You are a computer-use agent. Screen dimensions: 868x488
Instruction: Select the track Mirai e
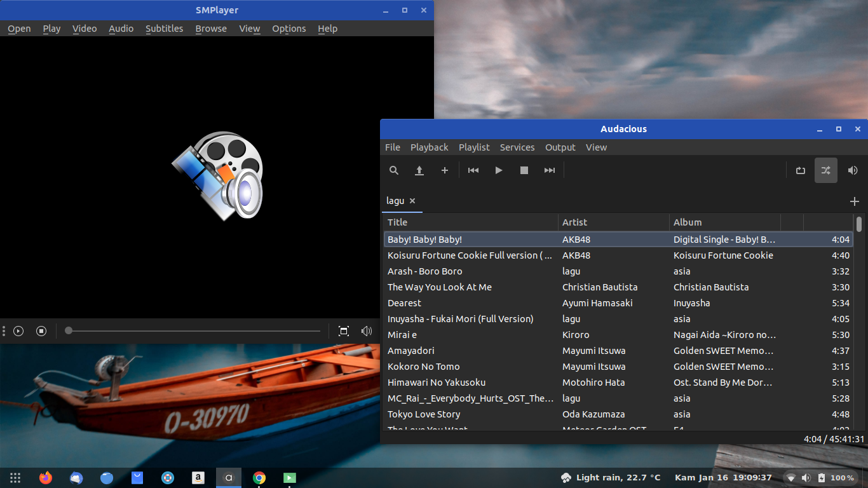(618, 335)
